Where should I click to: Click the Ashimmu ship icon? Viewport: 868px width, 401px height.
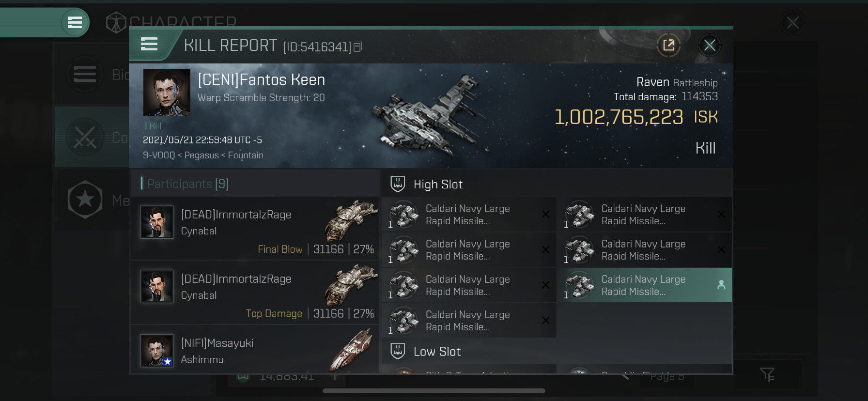(351, 350)
